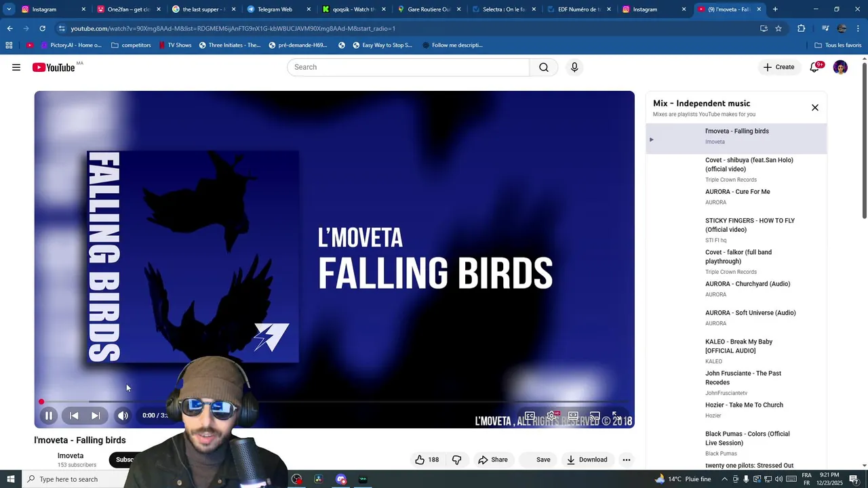Open TV Shows bookmark
Viewport: 868px width, 488px height.
[x=175, y=45]
